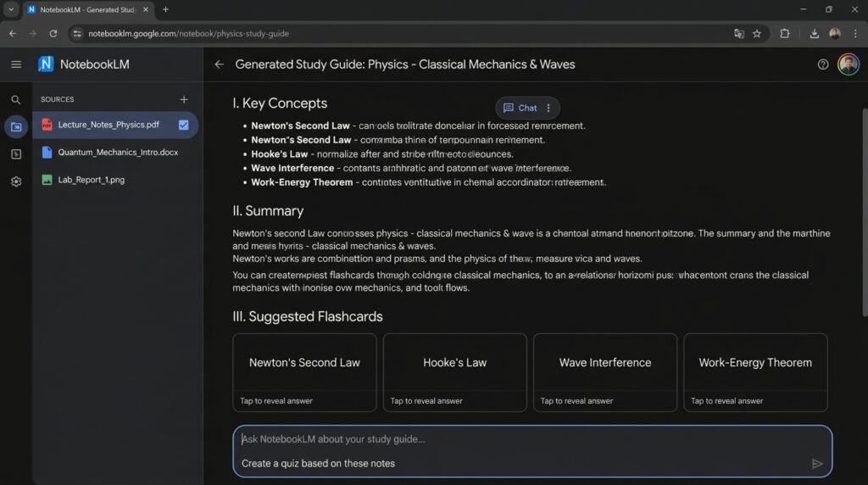Click browser forward navigation arrow

(33, 34)
